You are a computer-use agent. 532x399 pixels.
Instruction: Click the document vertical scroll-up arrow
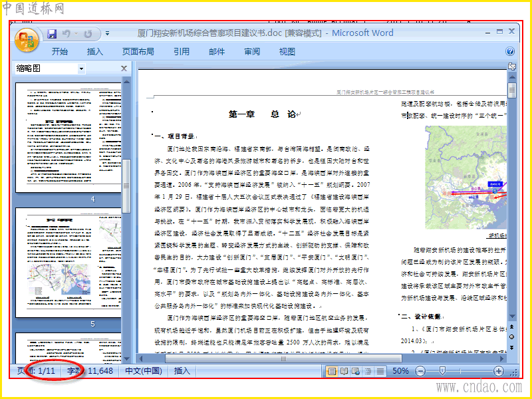pyautogui.click(x=512, y=77)
